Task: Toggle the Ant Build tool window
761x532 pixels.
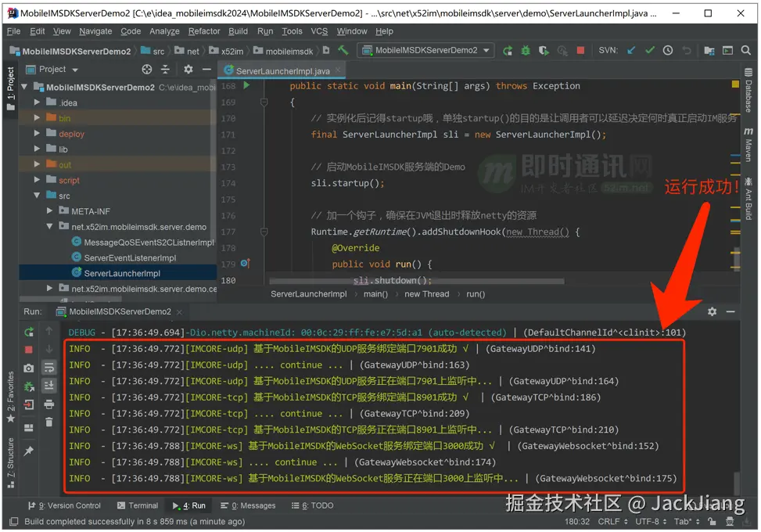Action: tap(748, 199)
